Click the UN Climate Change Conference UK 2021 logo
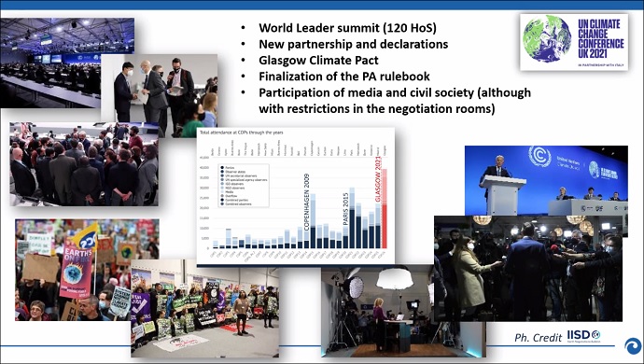Image resolution: width=644 pixels, height=364 pixels. point(574,42)
